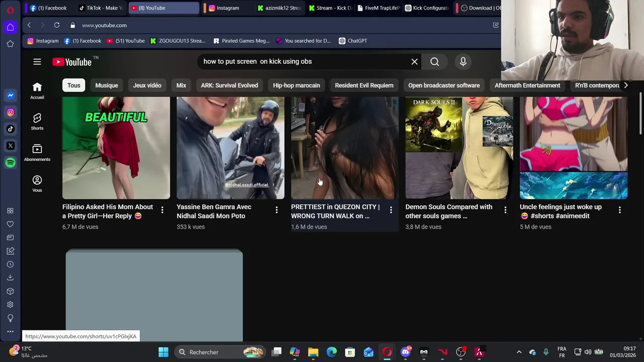Open Filipino Asked His Mom video title
The height and width of the screenshot is (362, 644).
click(108, 211)
